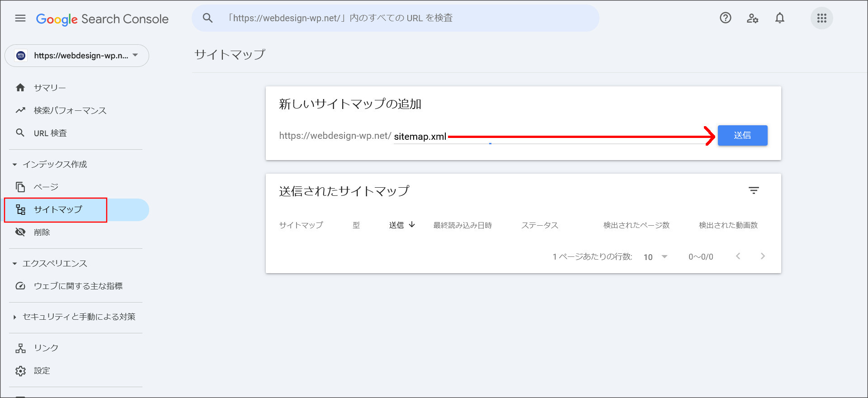Open user and permissions settings icon
This screenshot has height=398, width=868.
pos(752,18)
